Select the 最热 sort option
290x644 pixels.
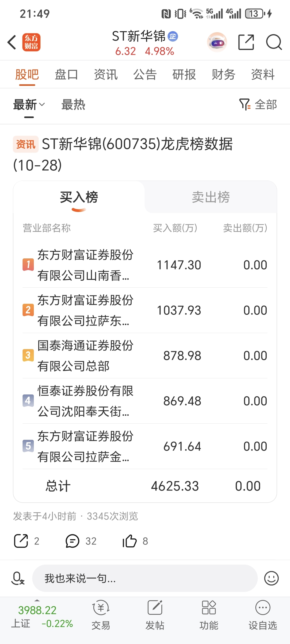tap(73, 105)
